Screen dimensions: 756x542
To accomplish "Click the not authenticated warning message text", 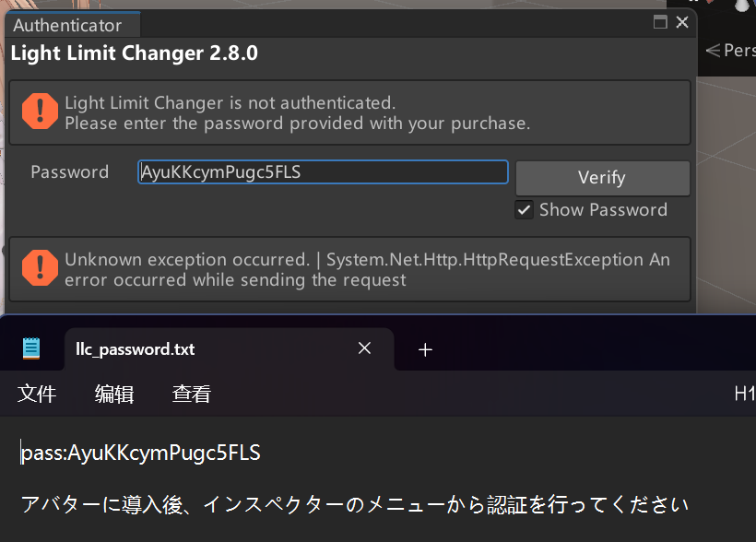I will (298, 112).
